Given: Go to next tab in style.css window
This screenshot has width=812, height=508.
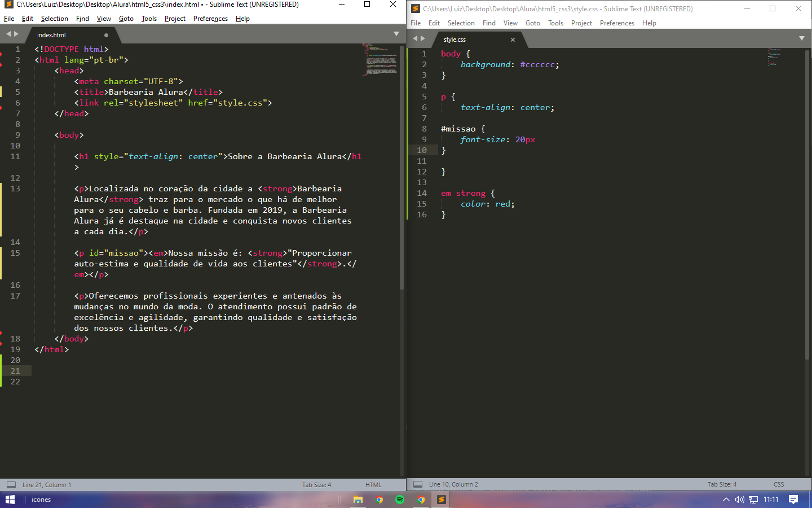Looking at the screenshot, I should [x=423, y=38].
